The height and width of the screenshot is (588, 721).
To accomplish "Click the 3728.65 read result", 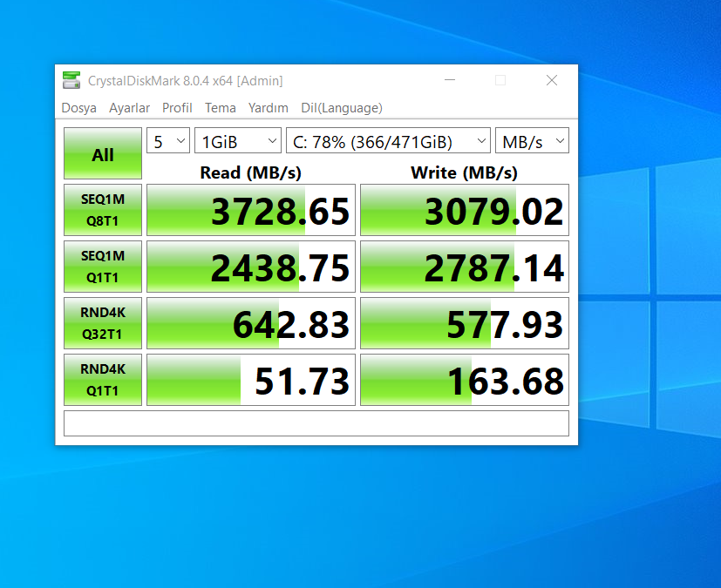I will pos(251,210).
